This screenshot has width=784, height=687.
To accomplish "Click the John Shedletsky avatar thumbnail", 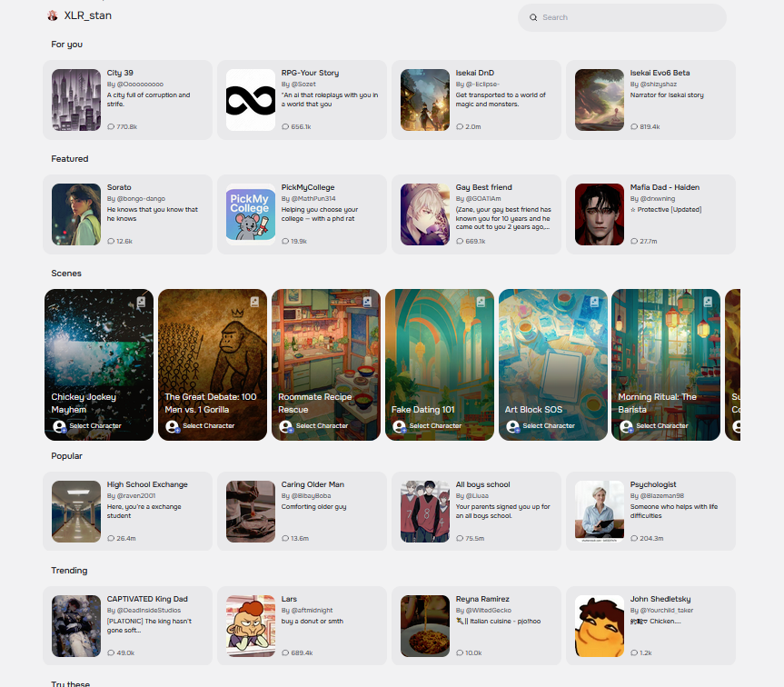I will tap(600, 626).
